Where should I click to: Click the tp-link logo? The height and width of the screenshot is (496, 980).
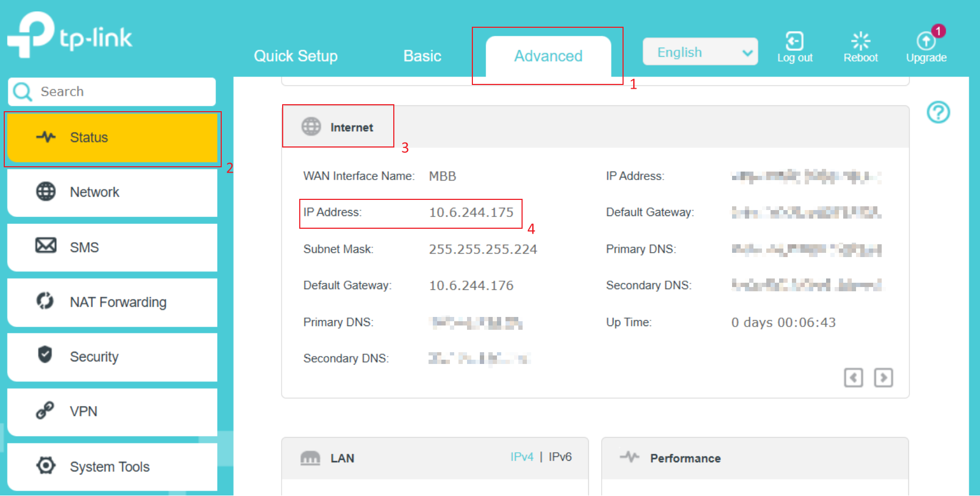click(69, 35)
